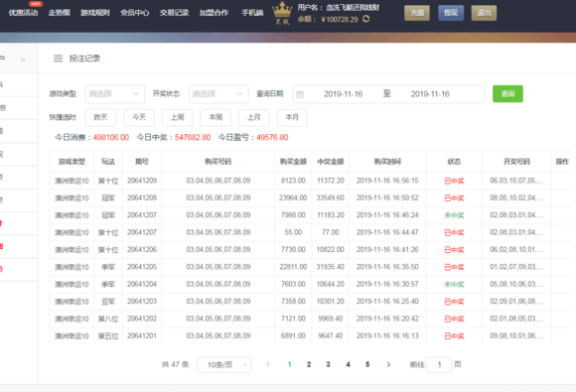This screenshot has width=576, height=392.
Task: Click the 中奖金额 column header
Action: [331, 162]
